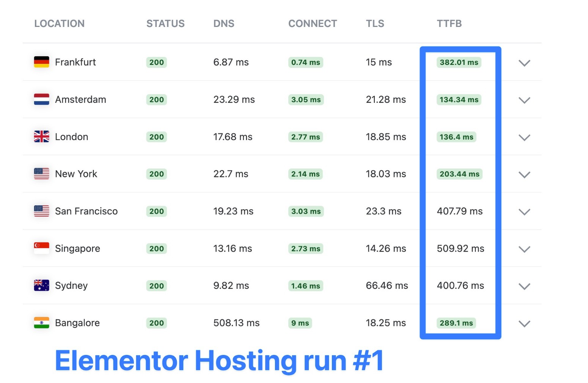This screenshot has width=588, height=383.
Task: Click the US flag icon beside New York
Action: coord(41,173)
